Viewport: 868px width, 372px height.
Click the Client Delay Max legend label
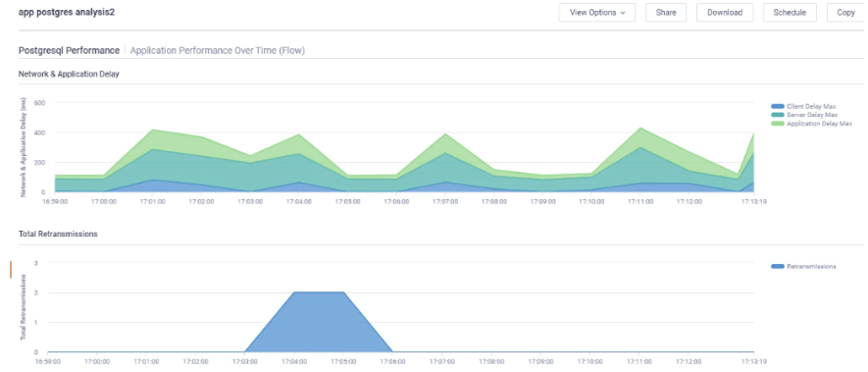tap(811, 106)
